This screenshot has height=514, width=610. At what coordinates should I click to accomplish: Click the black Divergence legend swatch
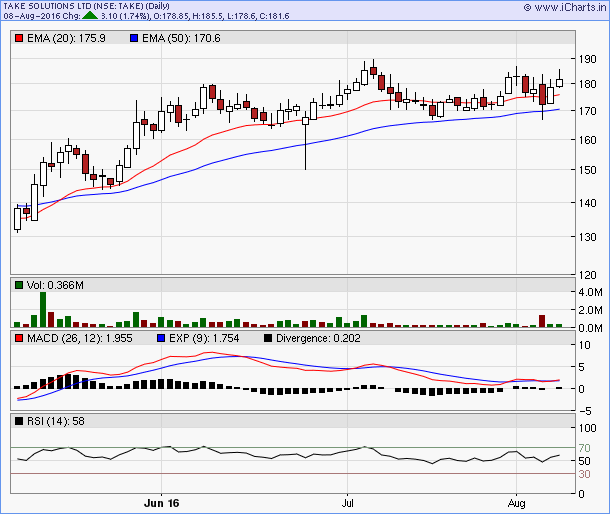point(268,338)
